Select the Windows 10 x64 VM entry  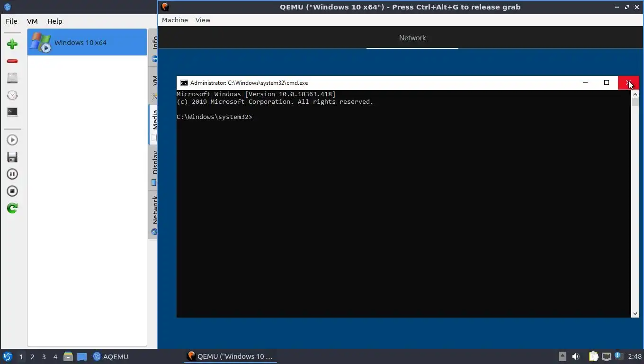click(87, 42)
